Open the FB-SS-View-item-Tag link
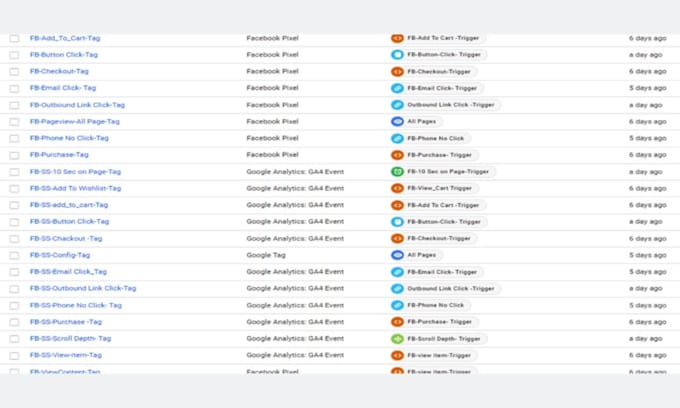Screen dimensions: 680x408 (x=66, y=355)
